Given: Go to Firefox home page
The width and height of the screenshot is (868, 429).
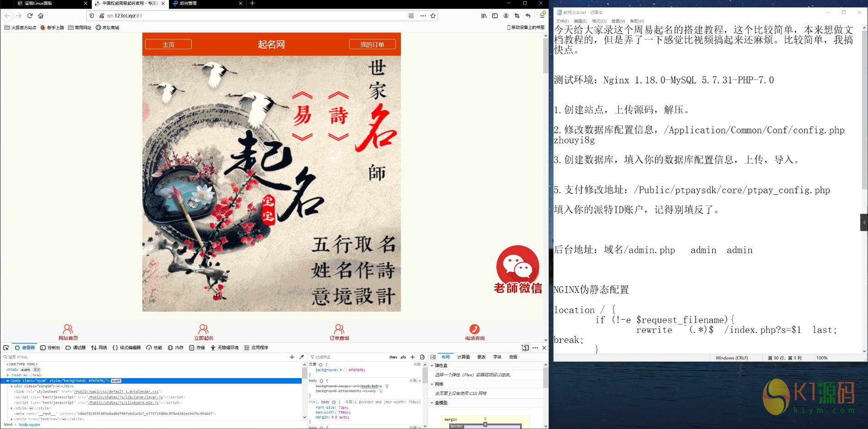Looking at the screenshot, I should [41, 16].
